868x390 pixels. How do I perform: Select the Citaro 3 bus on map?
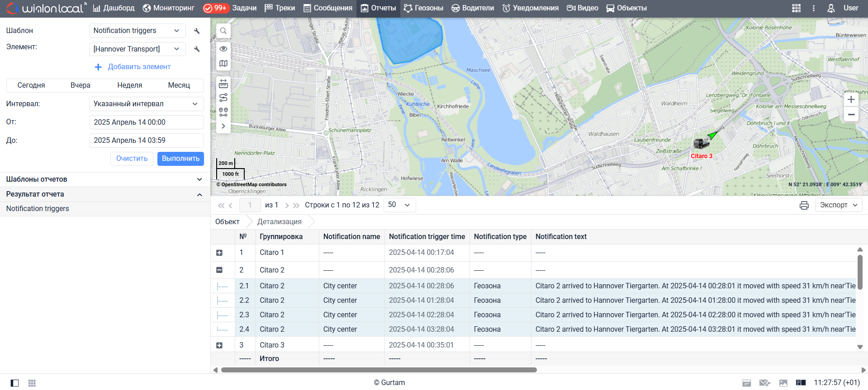point(701,144)
